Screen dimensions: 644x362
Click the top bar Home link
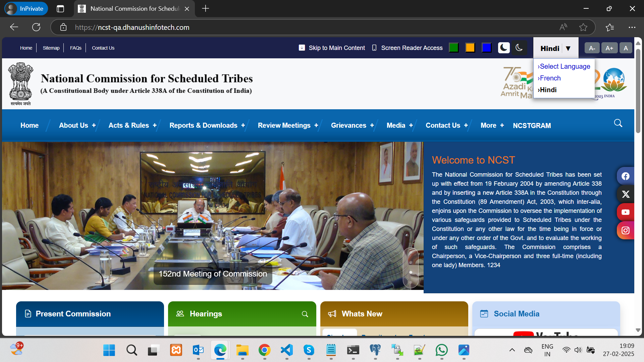pyautogui.click(x=26, y=48)
